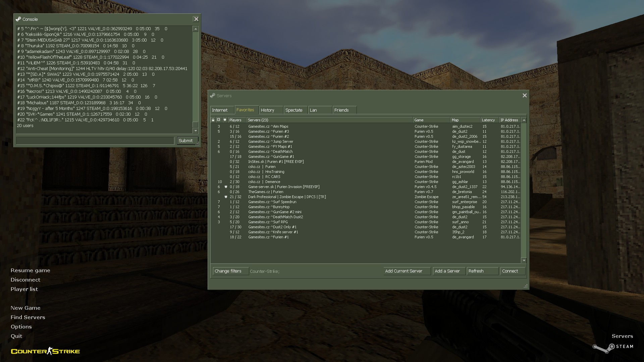Click Disconnect in main menu

[25, 280]
